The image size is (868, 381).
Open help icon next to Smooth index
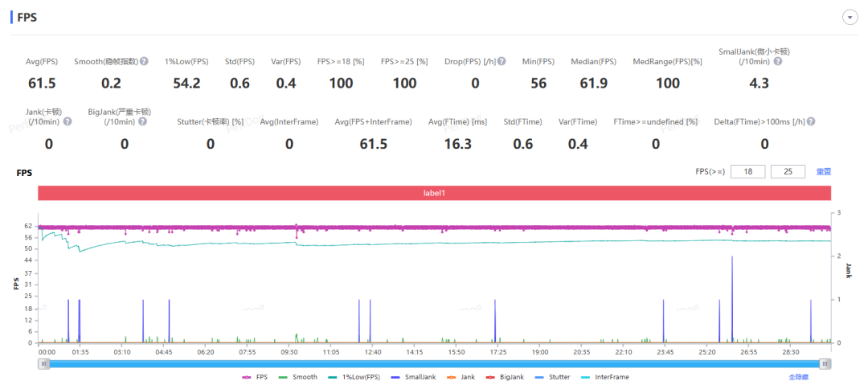click(x=144, y=61)
